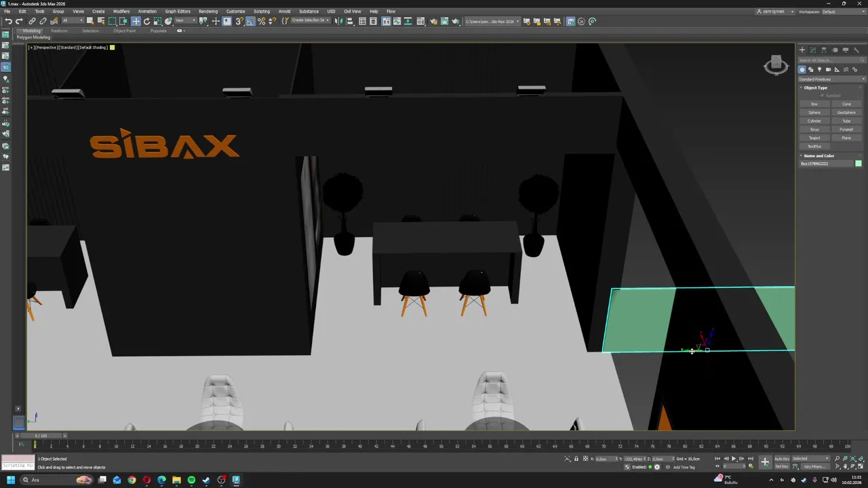868x488 pixels.
Task: Click the Undo arrow icon
Action: pos(8,21)
